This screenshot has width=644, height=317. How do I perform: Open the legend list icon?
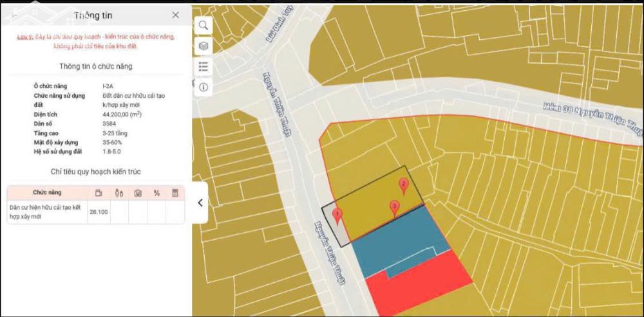point(204,66)
